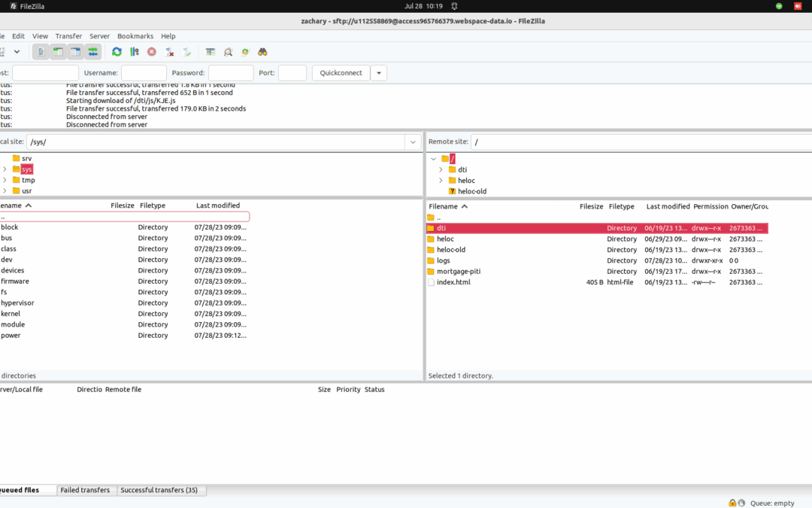The width and height of the screenshot is (812, 508).
Task: Switch to the Failed transfers tab
Action: click(x=85, y=491)
